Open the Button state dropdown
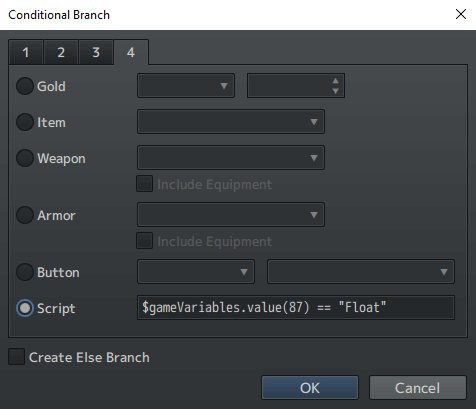This screenshot has height=409, width=476. coord(361,272)
